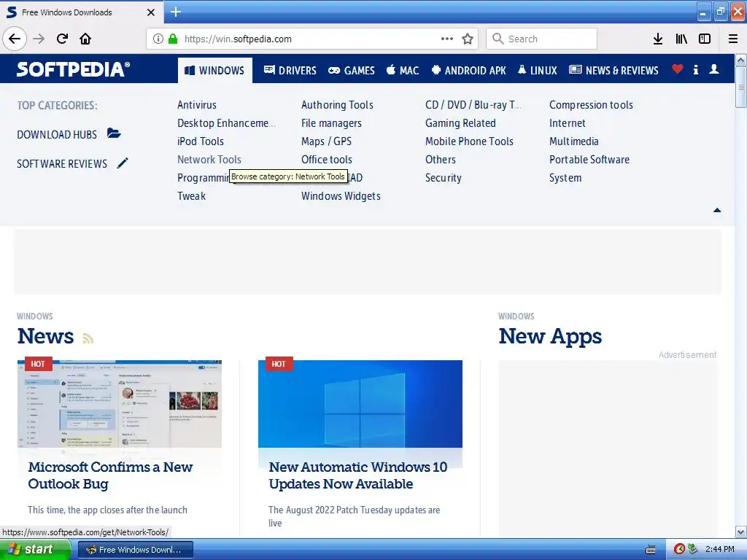Click inside the Search field
Viewport: 747px width, 560px height.
[542, 39]
